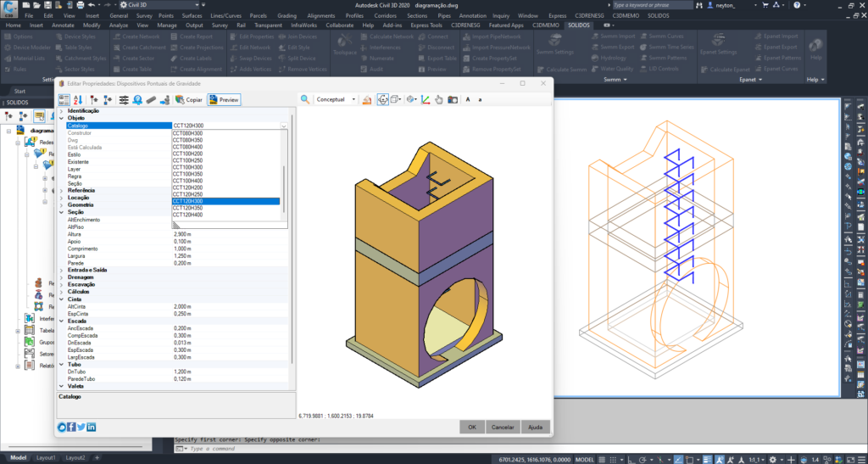Open the Civil 3D workspace dropdown

(160, 5)
